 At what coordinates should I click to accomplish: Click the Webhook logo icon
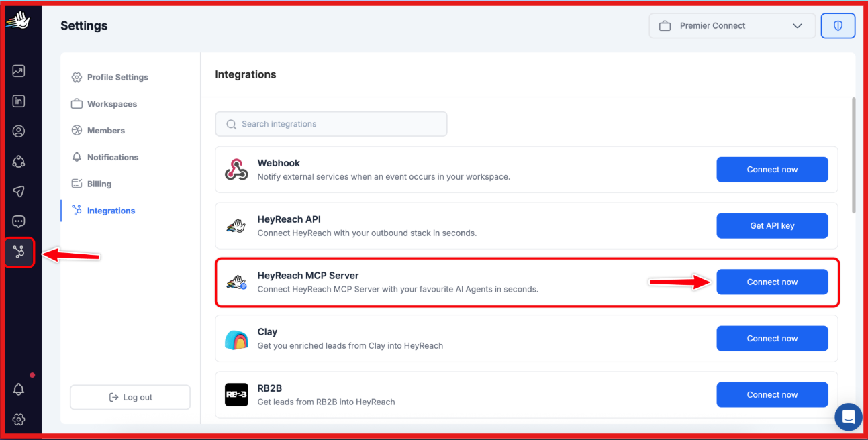tap(236, 170)
